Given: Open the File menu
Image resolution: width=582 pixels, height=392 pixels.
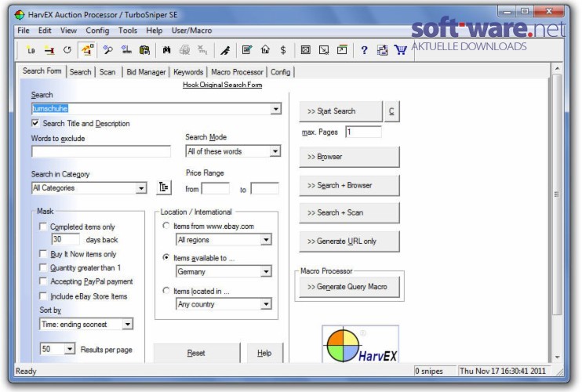Looking at the screenshot, I should tap(24, 31).
